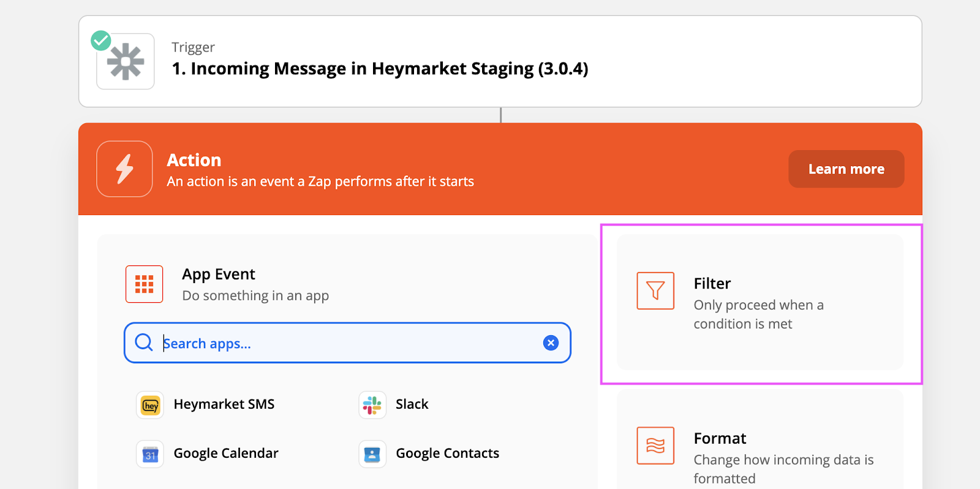Click the App Event grid icon

144,284
